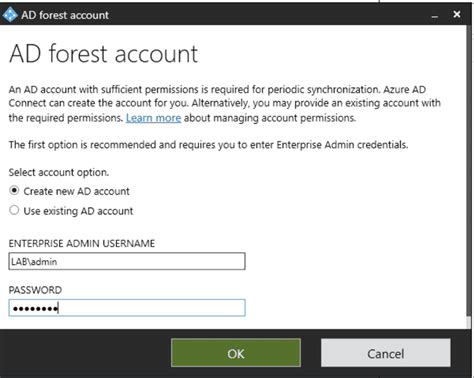Click the Azure AD Connect title bar icon

point(10,15)
